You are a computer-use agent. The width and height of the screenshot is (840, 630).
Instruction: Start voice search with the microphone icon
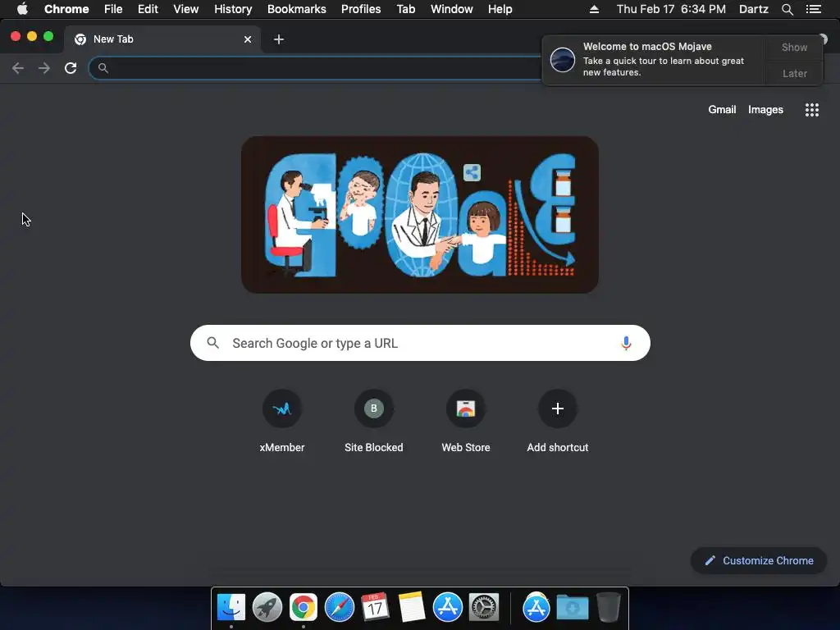pyautogui.click(x=626, y=343)
